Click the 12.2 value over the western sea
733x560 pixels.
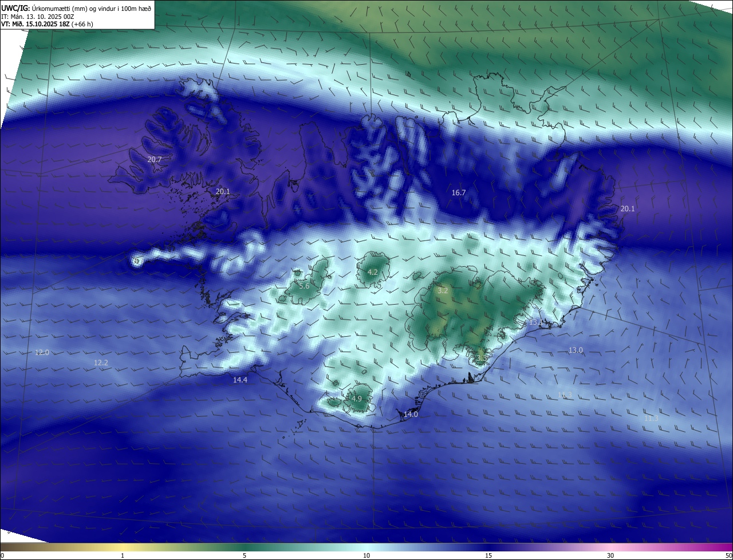click(101, 363)
